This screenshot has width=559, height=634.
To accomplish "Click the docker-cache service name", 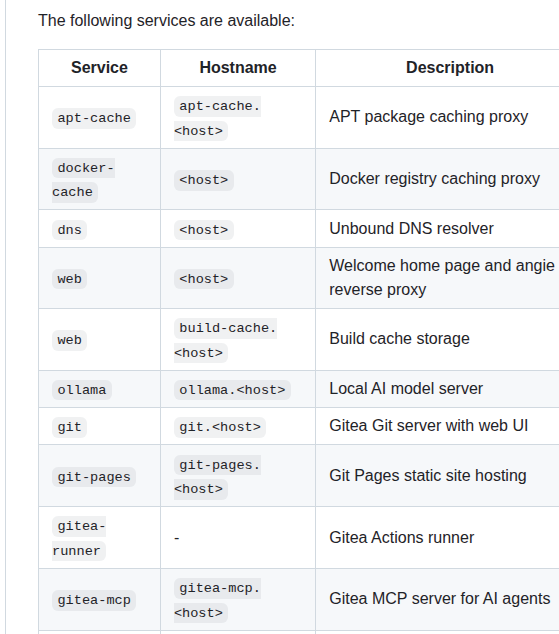I will 83,180.
